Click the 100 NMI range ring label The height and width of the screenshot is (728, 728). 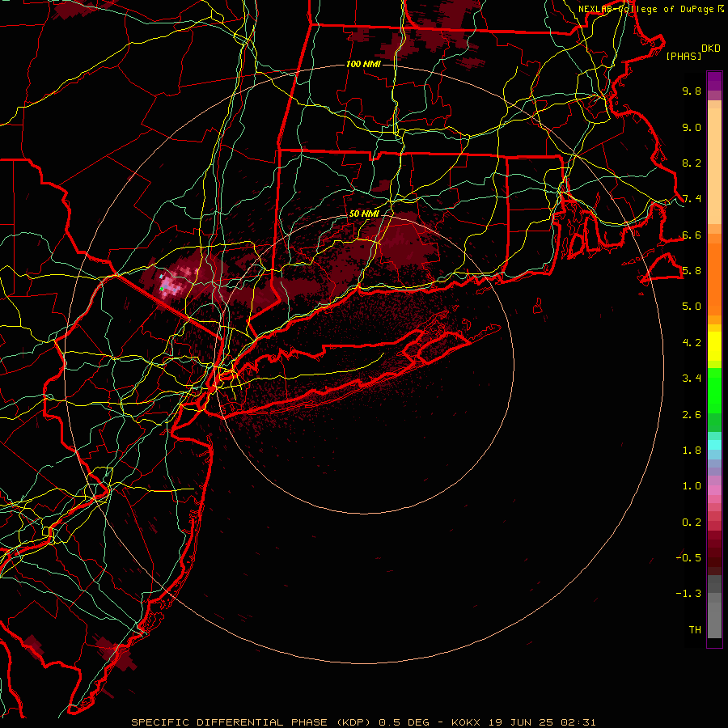tap(363, 64)
